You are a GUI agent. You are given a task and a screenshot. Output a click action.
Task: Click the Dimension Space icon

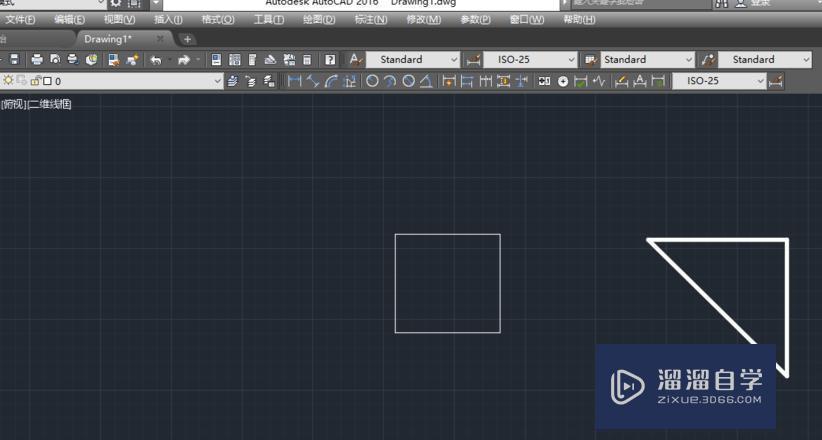[x=504, y=81]
